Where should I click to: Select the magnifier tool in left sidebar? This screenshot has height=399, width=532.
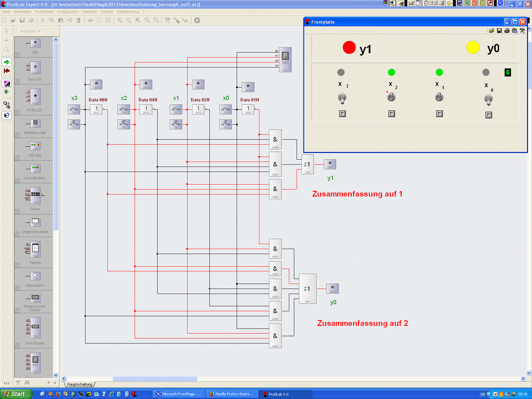tap(7, 50)
